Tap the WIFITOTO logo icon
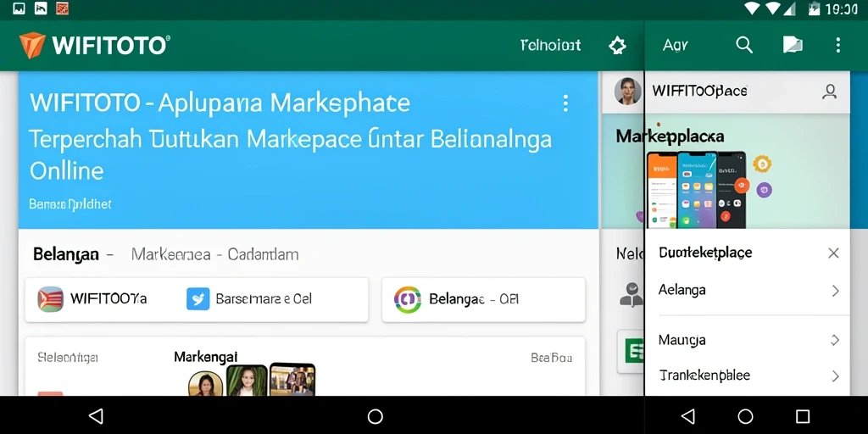This screenshot has height=434, width=868. coord(31,45)
